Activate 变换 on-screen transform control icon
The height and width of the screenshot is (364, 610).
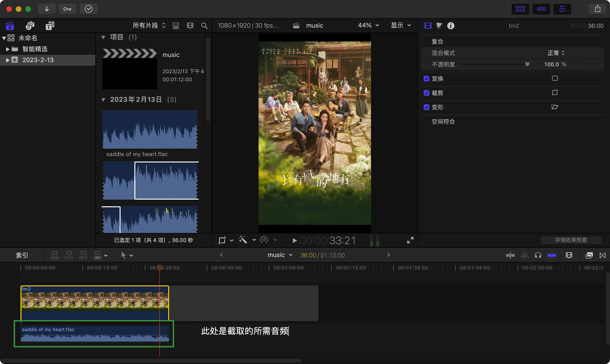(x=554, y=78)
